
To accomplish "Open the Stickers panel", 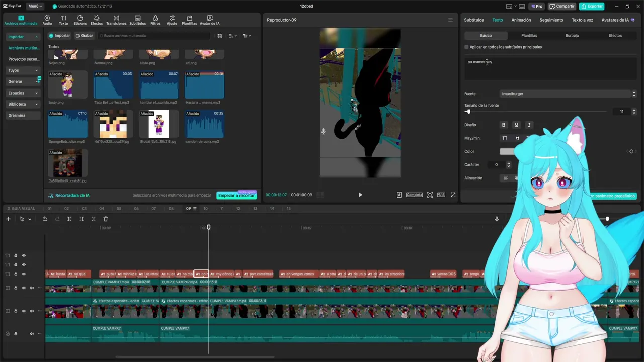I will coord(80,20).
